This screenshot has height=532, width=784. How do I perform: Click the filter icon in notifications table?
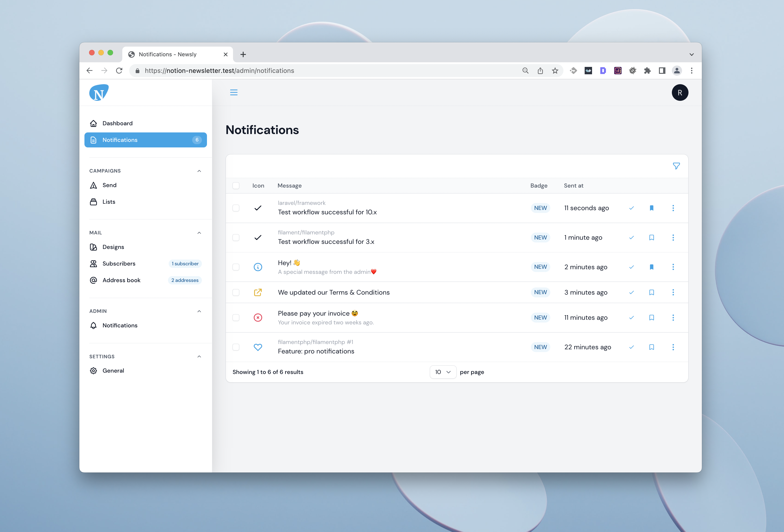[x=676, y=166]
